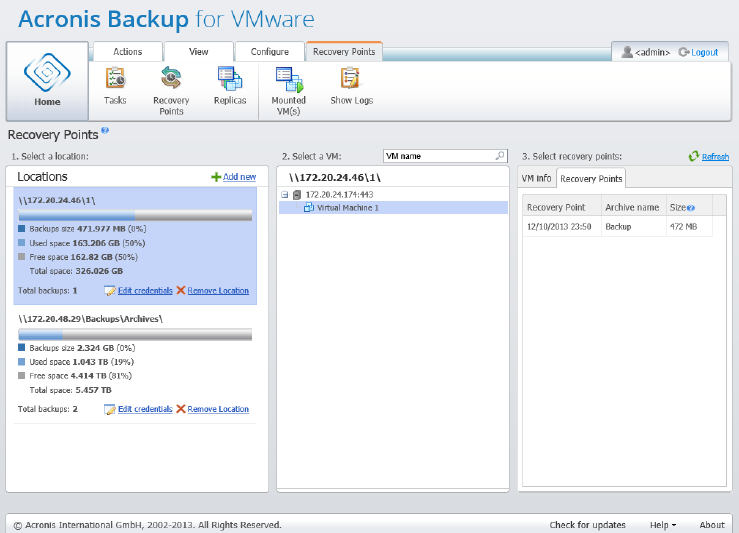
Task: Click the server icon for 172.20.24.174:443
Action: point(297,195)
